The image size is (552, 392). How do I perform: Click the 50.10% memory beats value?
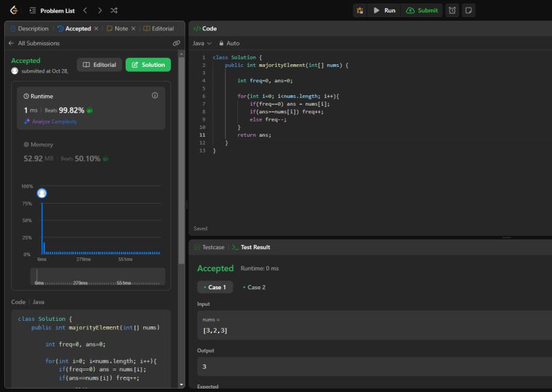(88, 159)
